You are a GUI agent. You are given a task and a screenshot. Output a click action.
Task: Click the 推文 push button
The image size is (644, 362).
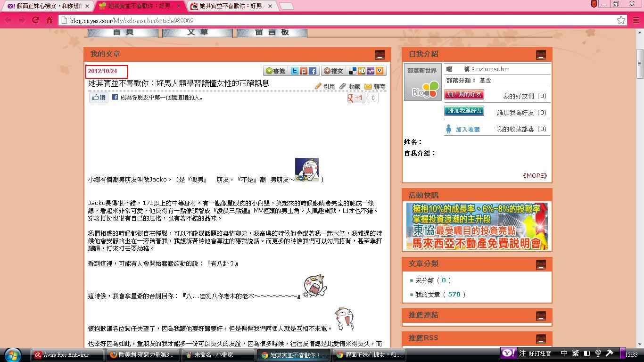pos(334,71)
